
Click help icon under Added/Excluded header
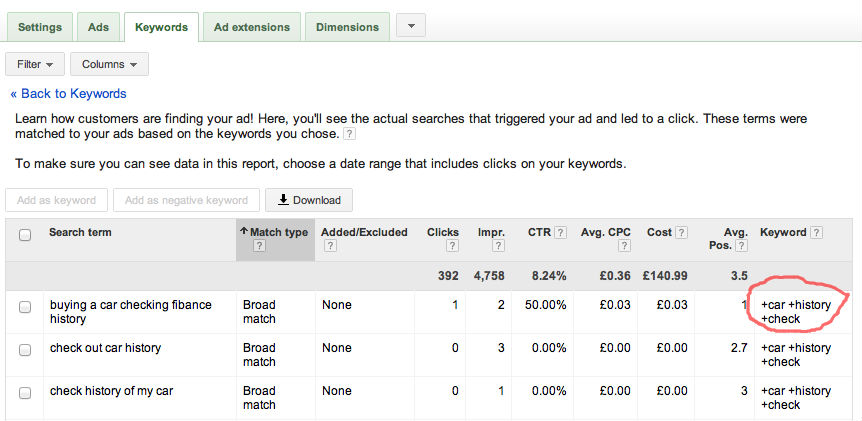328,246
